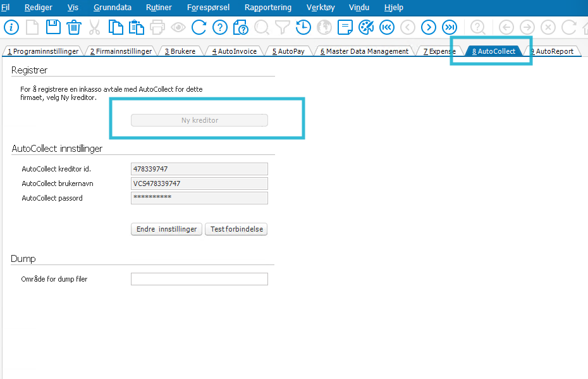This screenshot has width=588, height=379.
Task: Switch to the Brukere tab
Action: pyautogui.click(x=180, y=51)
